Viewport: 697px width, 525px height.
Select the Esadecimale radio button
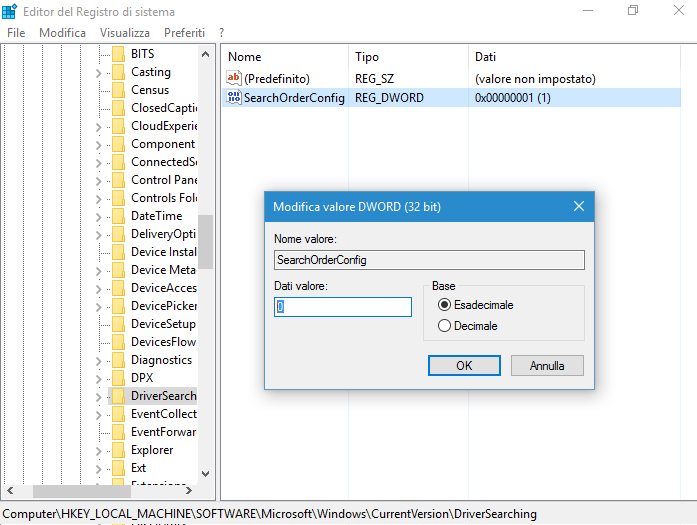[445, 304]
